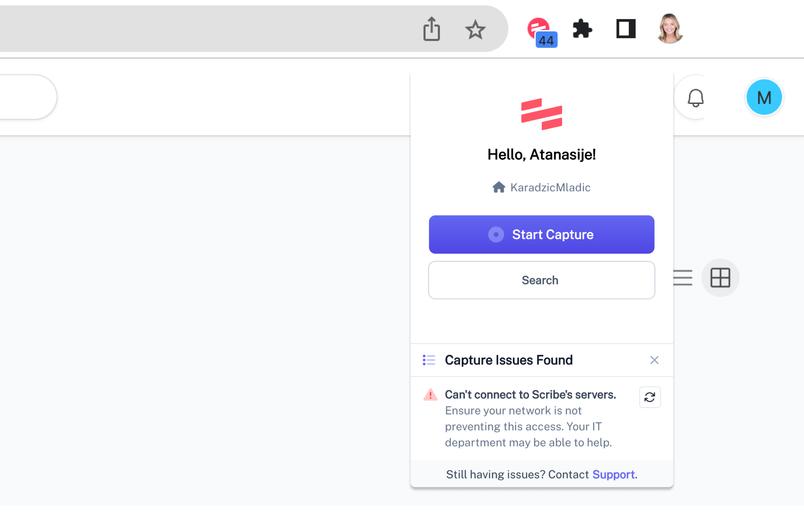Select the KaradzicMladic workspace

541,187
